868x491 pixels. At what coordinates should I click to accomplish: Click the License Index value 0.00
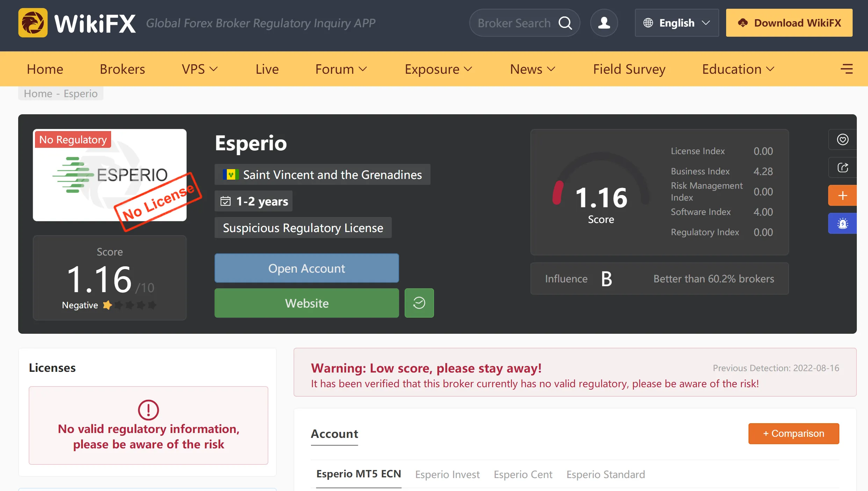click(763, 151)
